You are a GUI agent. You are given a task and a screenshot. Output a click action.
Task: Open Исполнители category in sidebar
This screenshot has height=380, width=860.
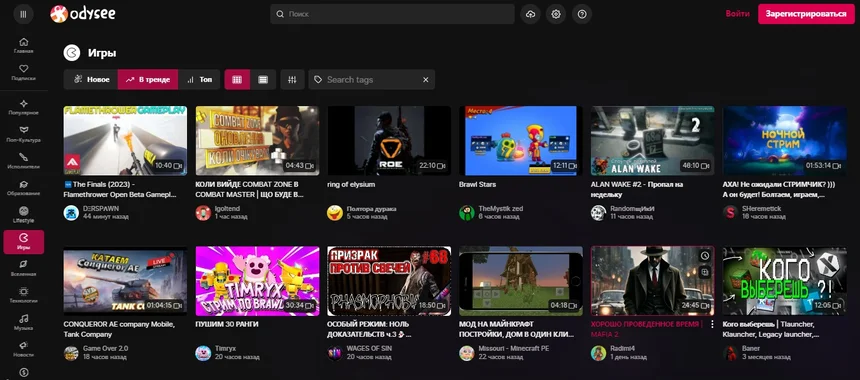click(24, 161)
